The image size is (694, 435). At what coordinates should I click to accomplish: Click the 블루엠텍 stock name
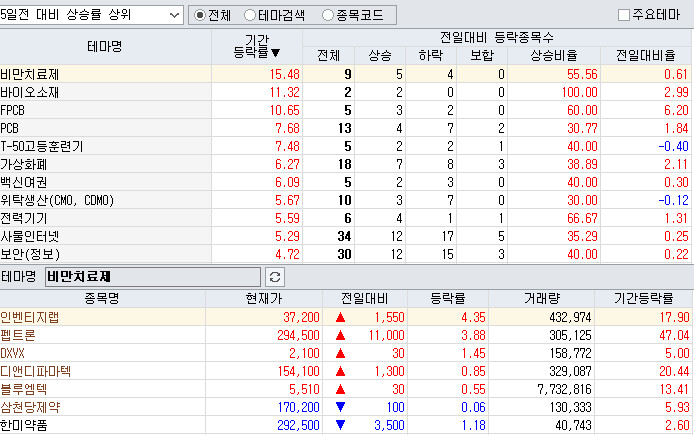tap(23, 389)
